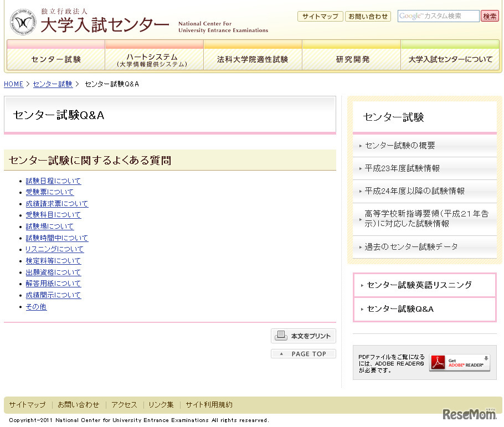The height and width of the screenshot is (427, 504).
Task: Click the Get Adobe Reader badge
Action: tap(459, 363)
